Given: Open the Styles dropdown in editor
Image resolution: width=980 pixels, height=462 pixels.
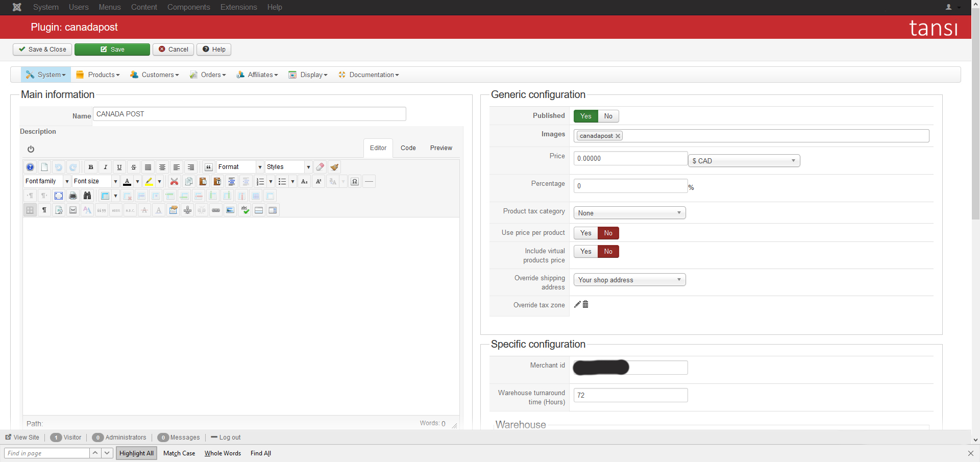Looking at the screenshot, I should [x=288, y=167].
